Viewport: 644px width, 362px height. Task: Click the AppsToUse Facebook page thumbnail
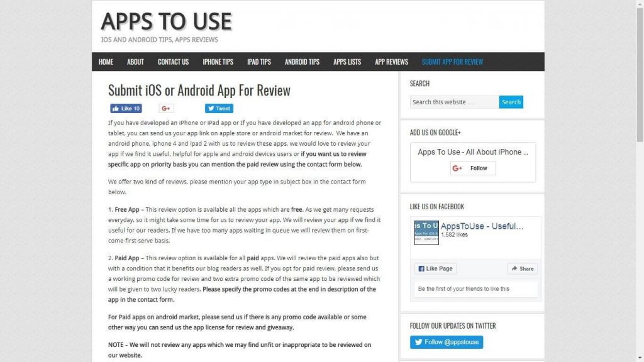[426, 233]
